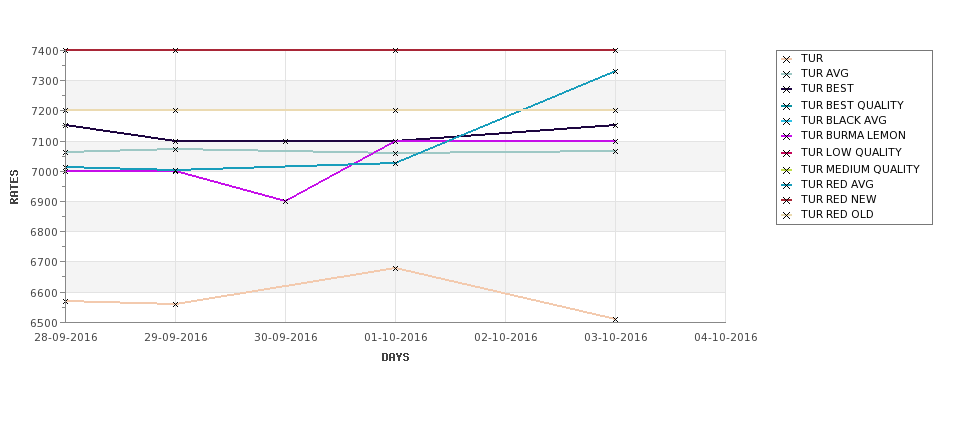Click the magenta point at 30-09-2016
The image size is (975, 429).
[285, 201]
